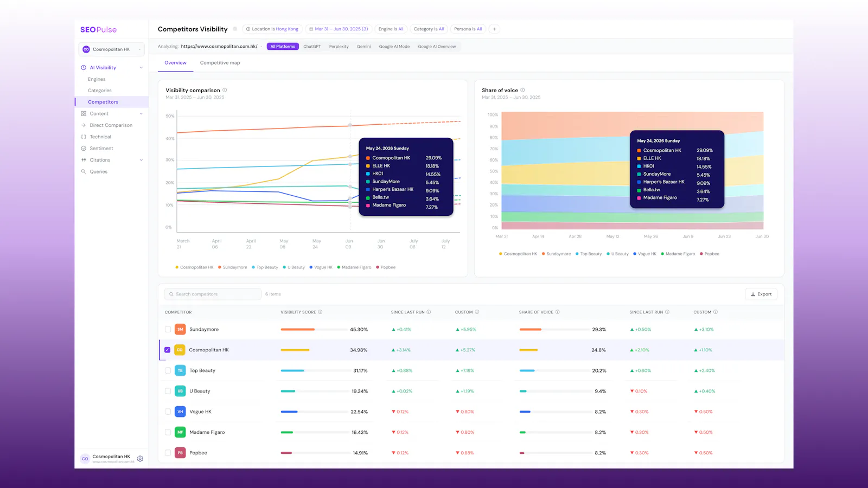
Task: Open Engines in the sidebar
Action: click(97, 79)
